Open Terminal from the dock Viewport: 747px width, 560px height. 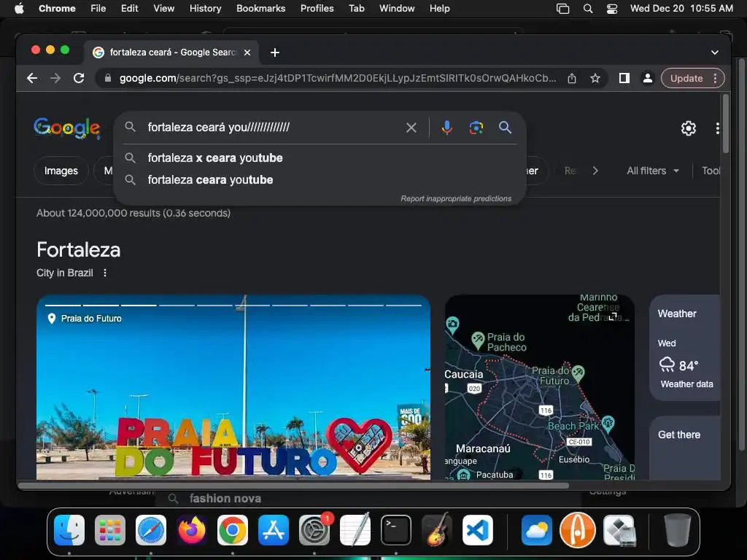click(396, 530)
